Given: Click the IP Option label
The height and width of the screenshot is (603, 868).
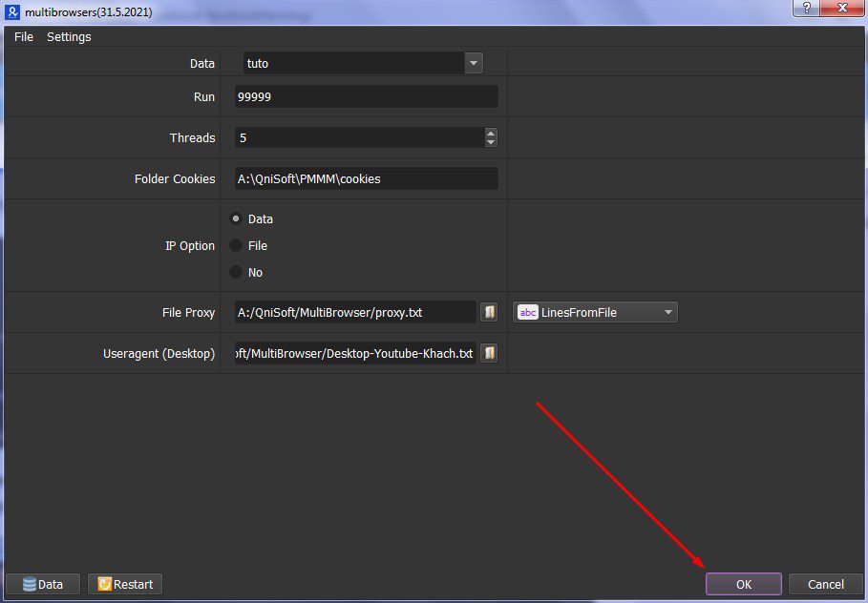Looking at the screenshot, I should (190, 245).
